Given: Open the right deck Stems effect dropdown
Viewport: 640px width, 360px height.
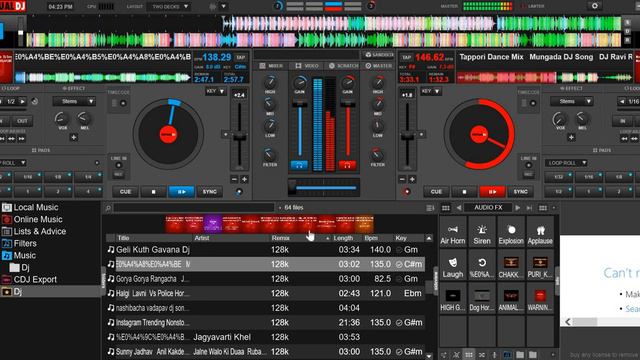Looking at the screenshot, I should pyautogui.click(x=571, y=101).
